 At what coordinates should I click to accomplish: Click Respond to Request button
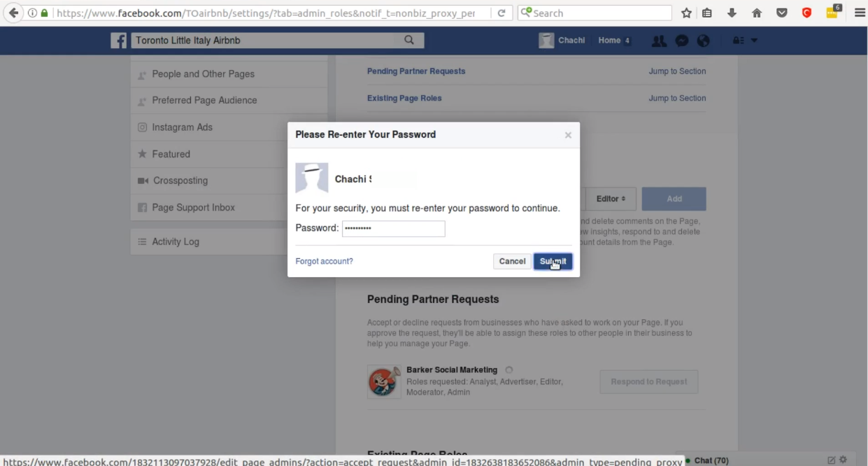(x=649, y=382)
